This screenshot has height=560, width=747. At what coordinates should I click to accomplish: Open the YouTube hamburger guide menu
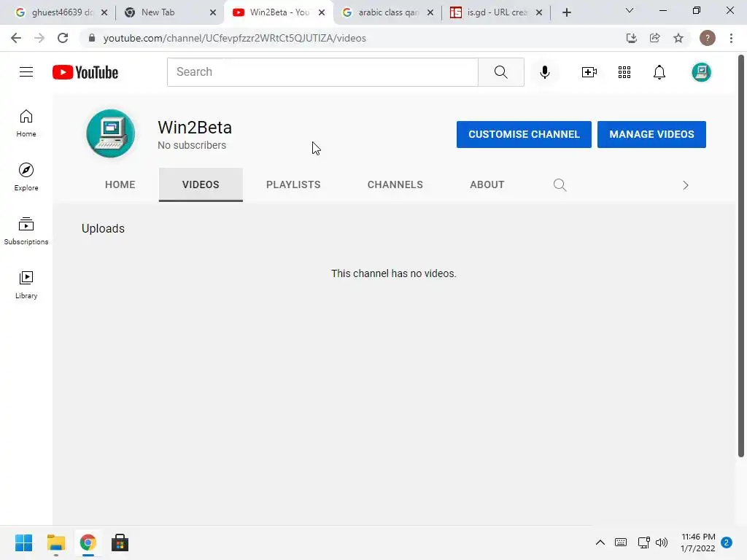[x=26, y=72]
